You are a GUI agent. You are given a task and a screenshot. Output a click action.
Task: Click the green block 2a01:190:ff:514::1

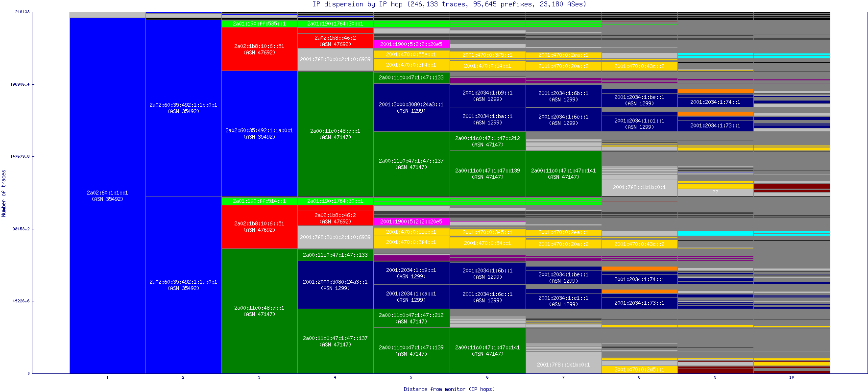coord(260,201)
